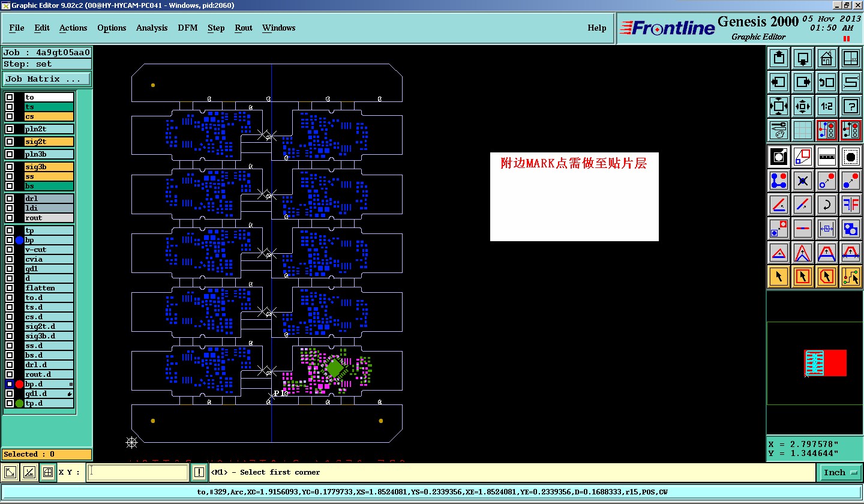Click the box with left-pointing arrow icon

coord(779,82)
